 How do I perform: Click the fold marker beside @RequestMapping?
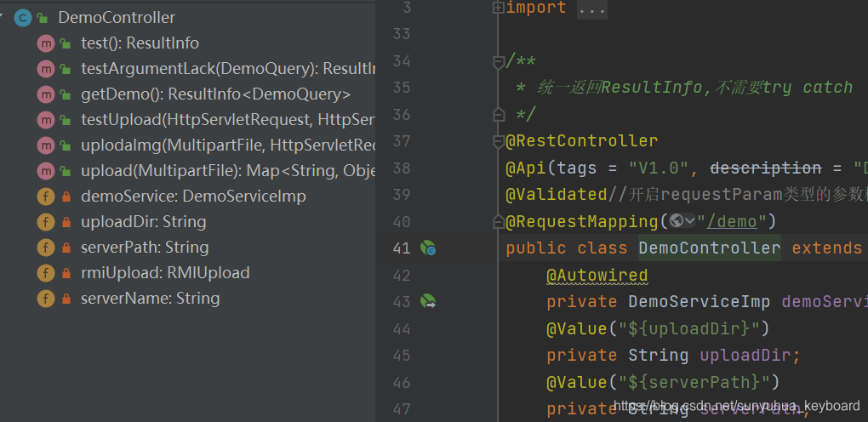click(x=498, y=221)
